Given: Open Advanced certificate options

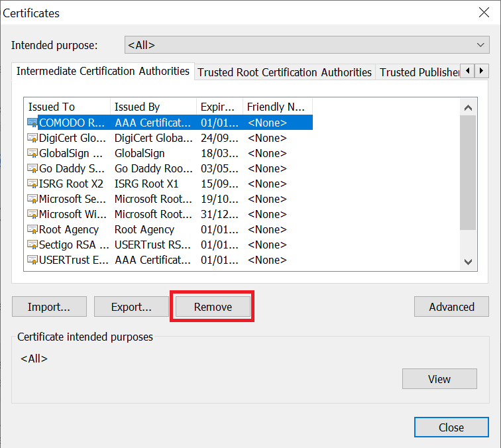Looking at the screenshot, I should point(451,307).
